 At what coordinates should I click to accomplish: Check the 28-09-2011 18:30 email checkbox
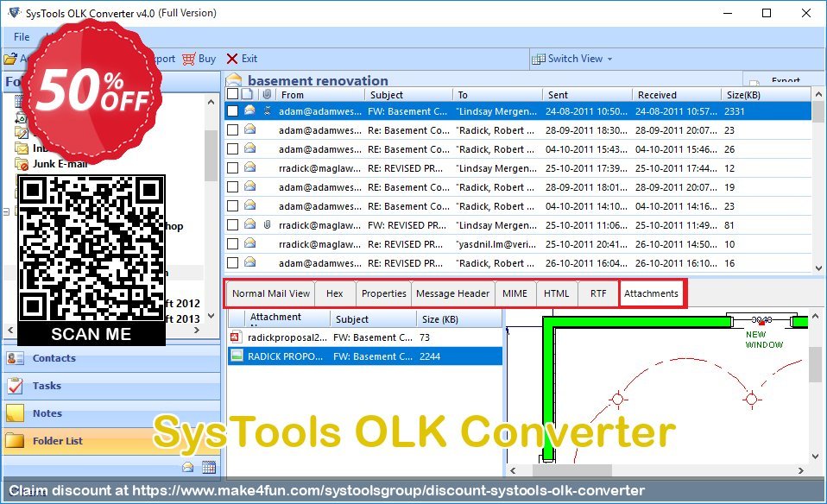click(232, 130)
